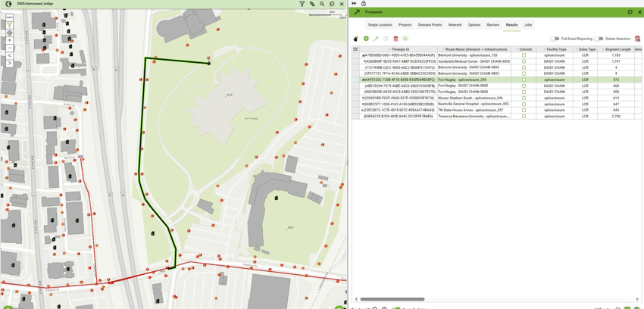Collapse the Belmont University splicecloure_153 row
The image size is (644, 309).
click(363, 55)
